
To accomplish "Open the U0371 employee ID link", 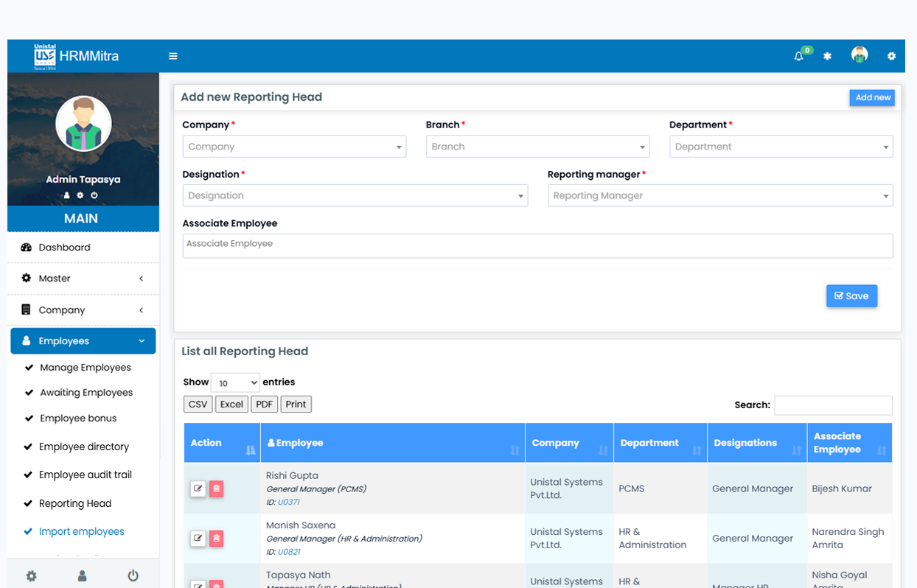I will [288, 502].
